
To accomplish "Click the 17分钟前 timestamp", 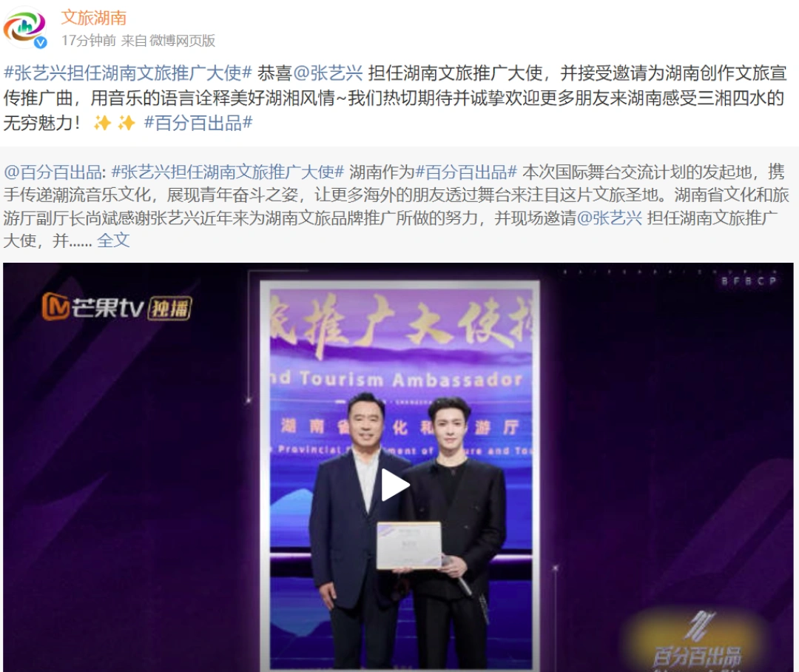I will pos(89,40).
